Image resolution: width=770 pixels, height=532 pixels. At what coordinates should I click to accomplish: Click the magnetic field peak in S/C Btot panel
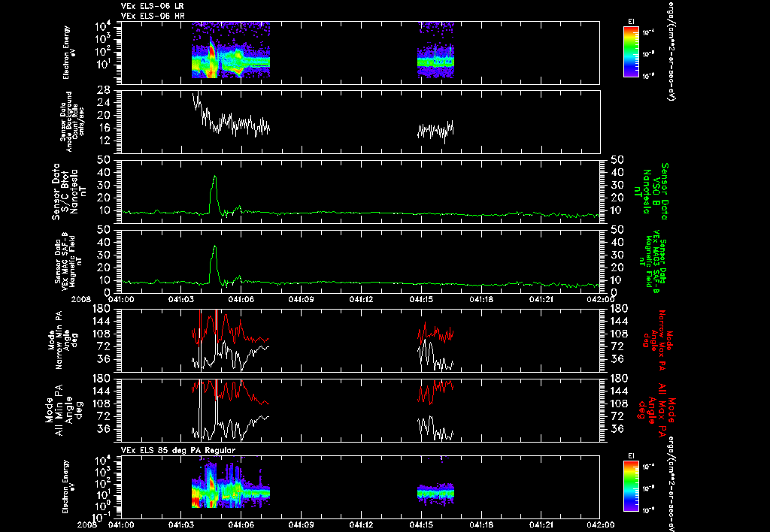(214, 176)
